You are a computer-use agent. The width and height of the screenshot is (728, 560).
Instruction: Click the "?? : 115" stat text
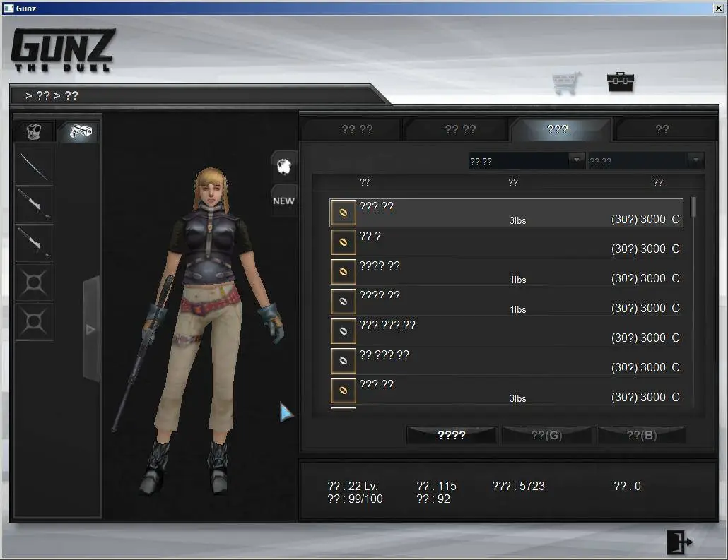436,486
